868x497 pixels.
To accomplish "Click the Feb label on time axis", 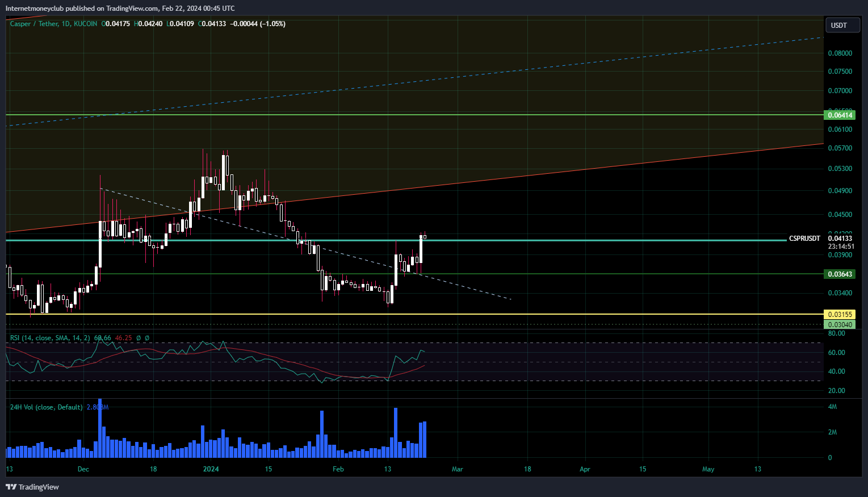I will [338, 469].
